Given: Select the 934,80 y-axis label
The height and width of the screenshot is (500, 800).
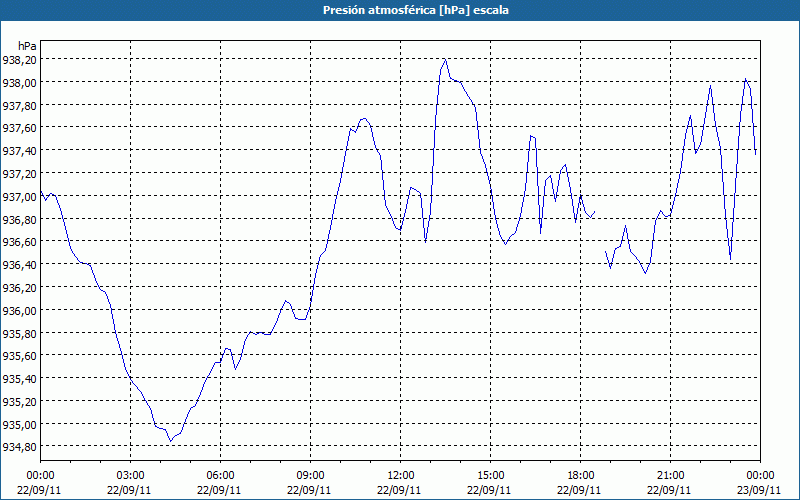Looking at the screenshot, I should 19,447.
